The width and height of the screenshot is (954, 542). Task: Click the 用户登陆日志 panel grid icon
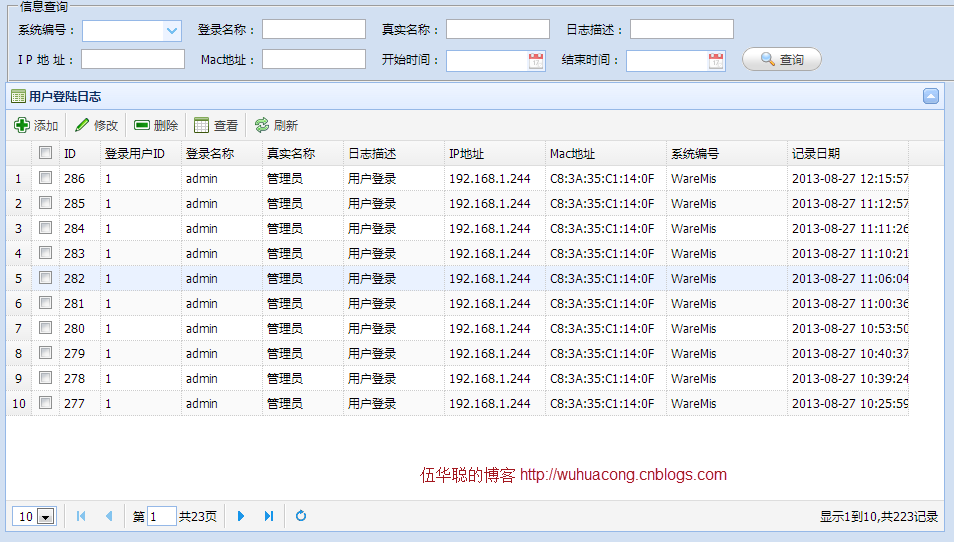[x=18, y=96]
